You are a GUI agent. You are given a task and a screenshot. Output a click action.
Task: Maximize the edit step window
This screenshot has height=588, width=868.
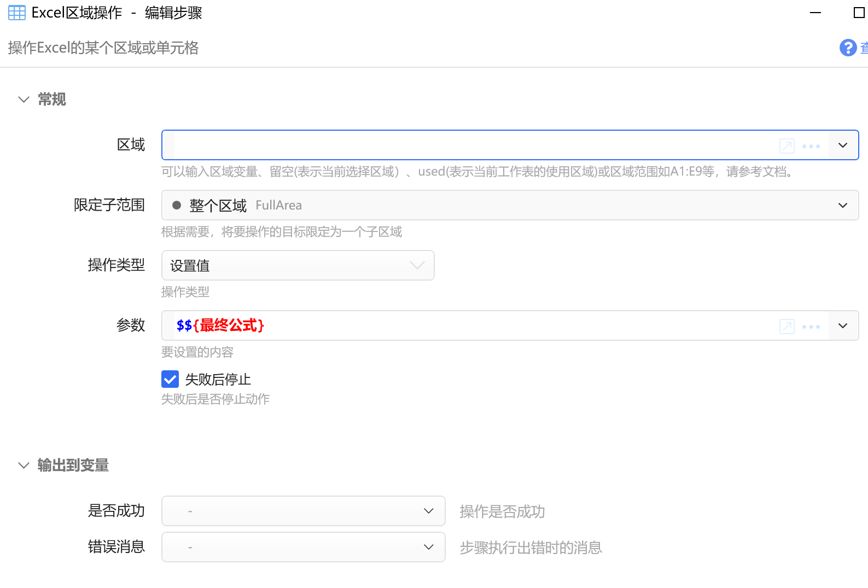click(859, 13)
